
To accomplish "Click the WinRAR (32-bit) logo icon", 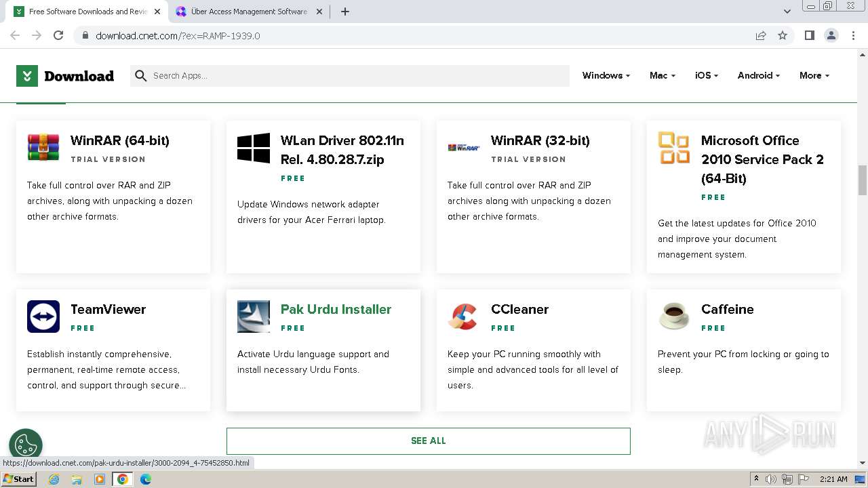I will tap(464, 148).
